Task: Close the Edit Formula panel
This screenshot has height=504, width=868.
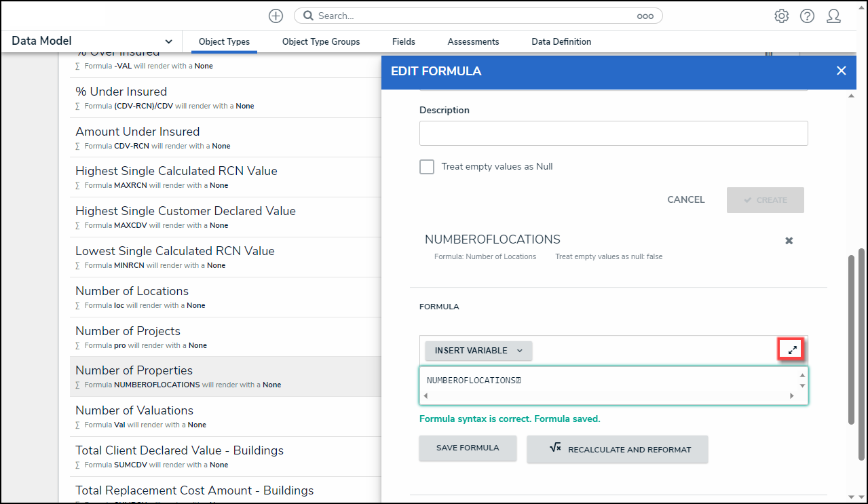Action: (841, 71)
